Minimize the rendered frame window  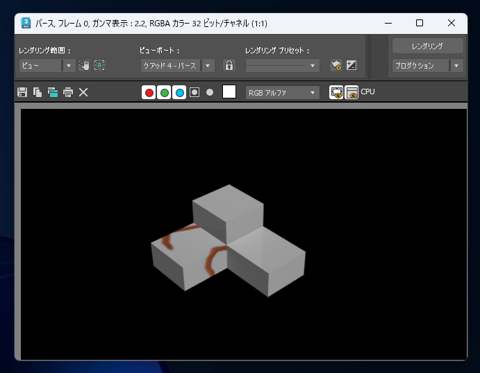pyautogui.click(x=388, y=23)
